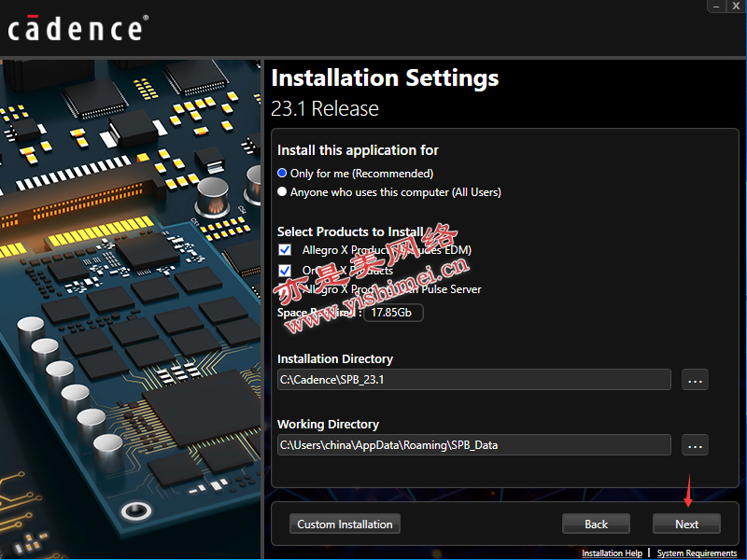This screenshot has width=747, height=560.
Task: Click the '23.1 Release' subtitle
Action: (325, 109)
